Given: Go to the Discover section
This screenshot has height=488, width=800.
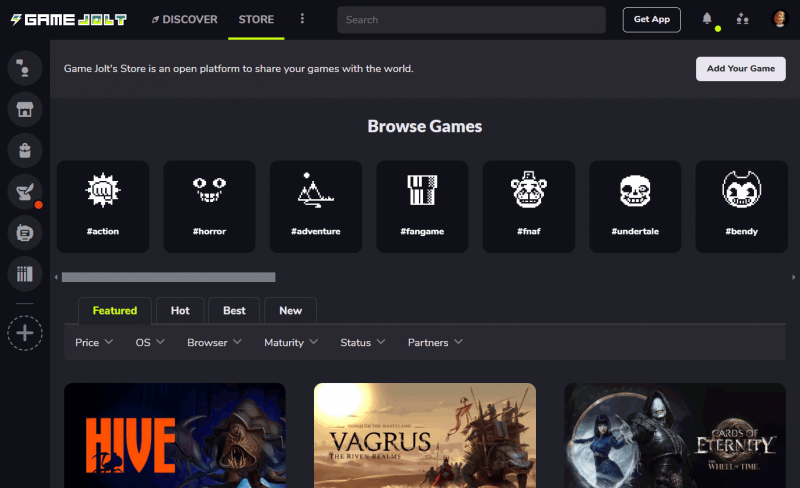Looking at the screenshot, I should pos(184,19).
